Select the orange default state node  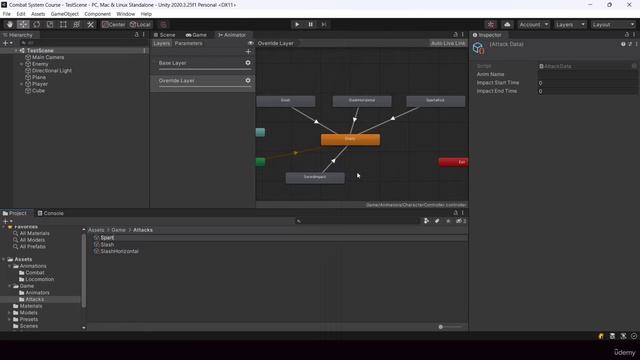coord(350,139)
